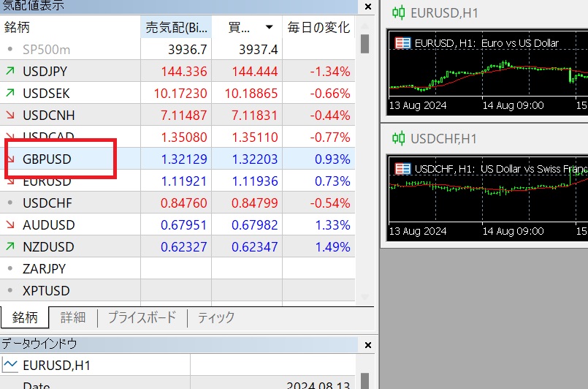Switch to the ティック tab
588x389 pixels.
pyautogui.click(x=216, y=317)
